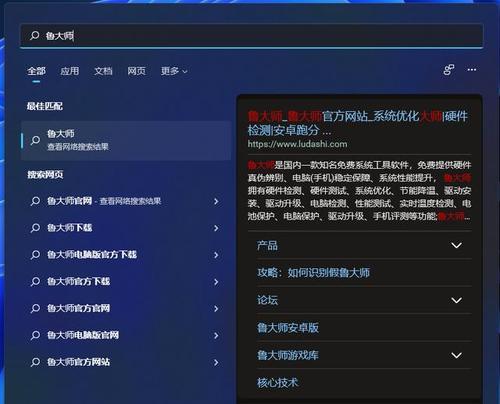Expand arrow for 鲁大师官方下载 suggestion

click(216, 282)
